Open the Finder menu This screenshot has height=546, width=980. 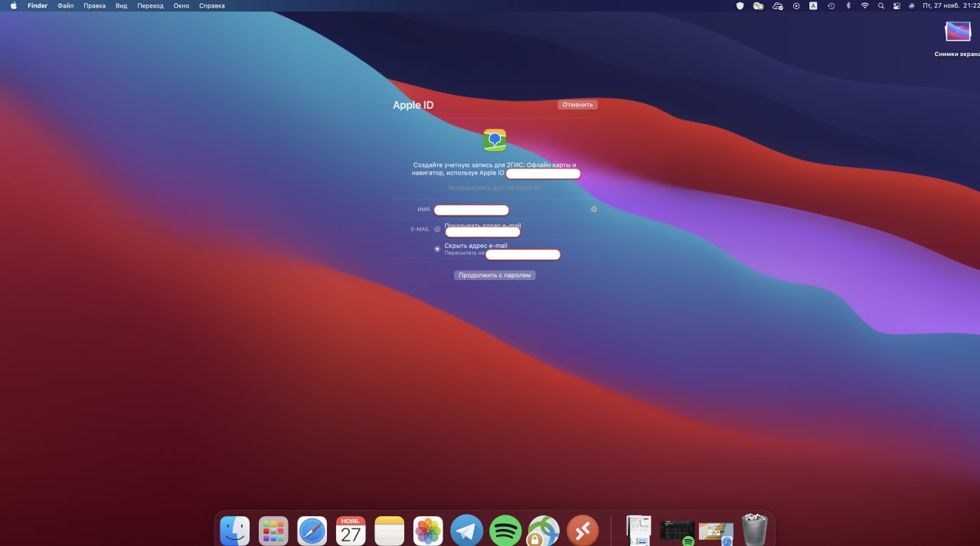click(x=38, y=5)
